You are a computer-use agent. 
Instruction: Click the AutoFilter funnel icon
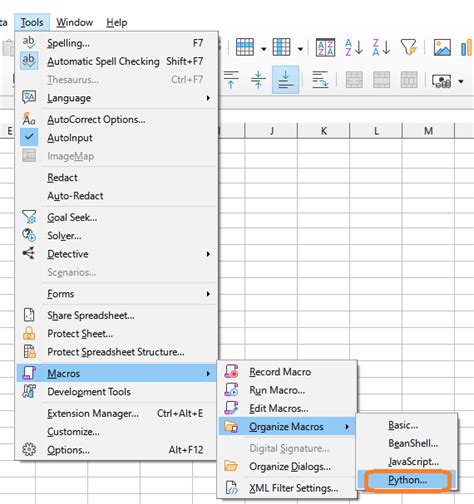pos(409,47)
